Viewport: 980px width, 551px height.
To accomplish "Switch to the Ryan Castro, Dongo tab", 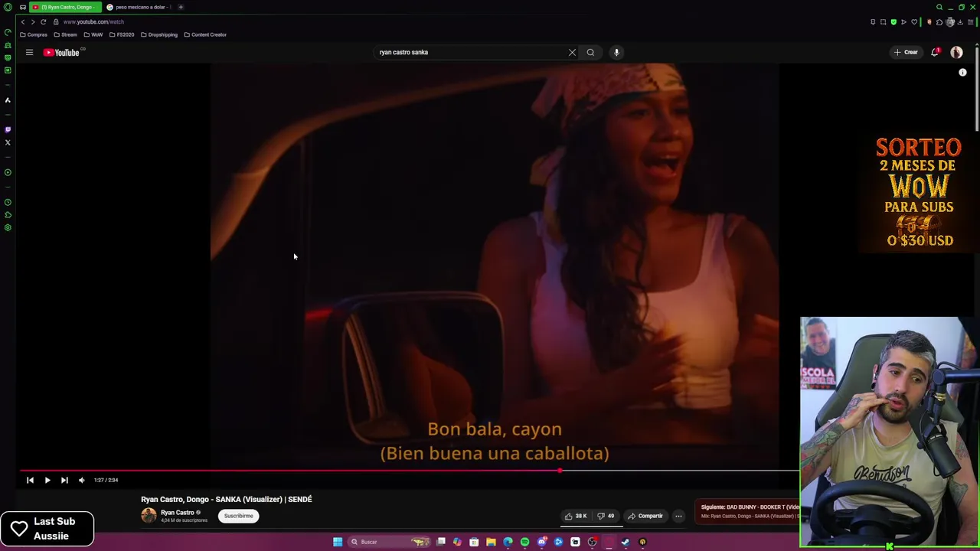I will [x=66, y=7].
